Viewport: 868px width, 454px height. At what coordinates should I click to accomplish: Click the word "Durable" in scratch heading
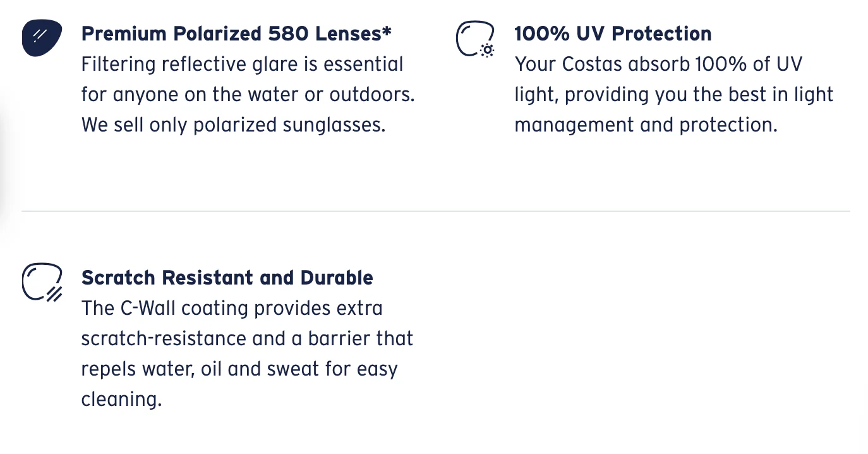tap(337, 278)
